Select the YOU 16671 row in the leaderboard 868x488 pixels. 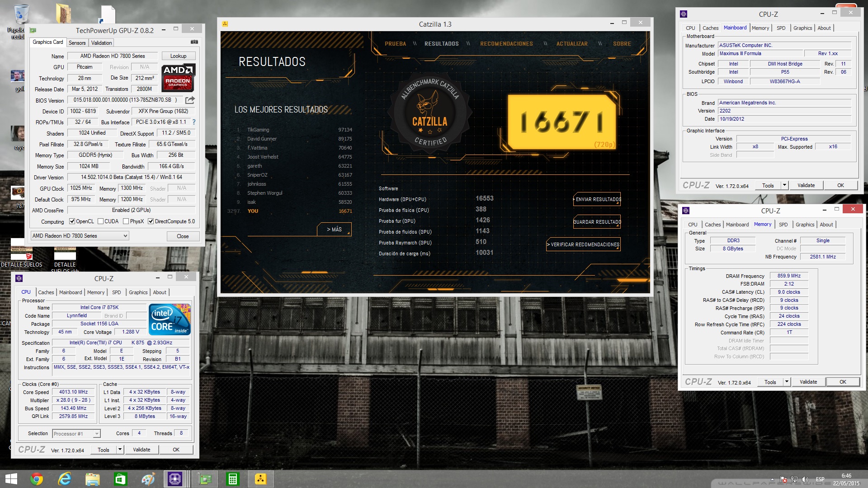coord(290,211)
